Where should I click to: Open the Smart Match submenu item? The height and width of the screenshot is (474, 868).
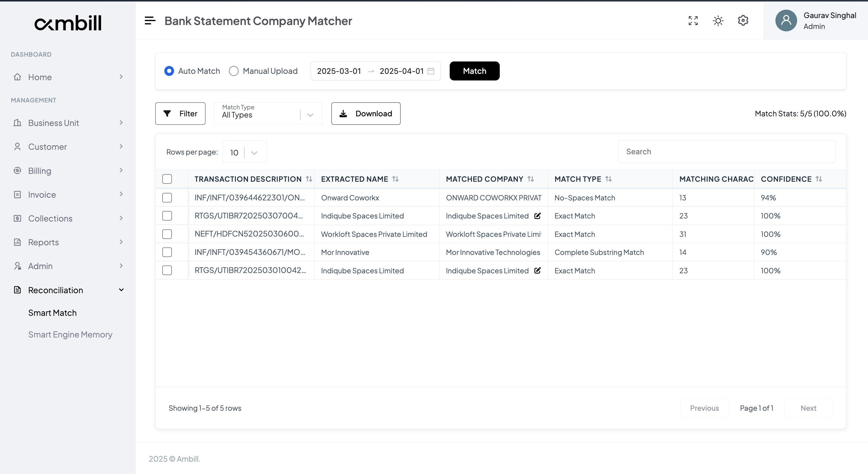(52, 313)
